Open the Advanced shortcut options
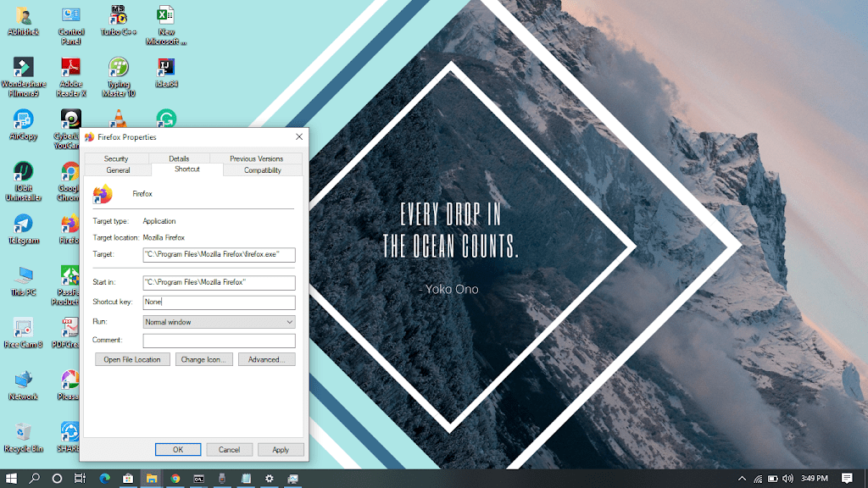 (266, 359)
